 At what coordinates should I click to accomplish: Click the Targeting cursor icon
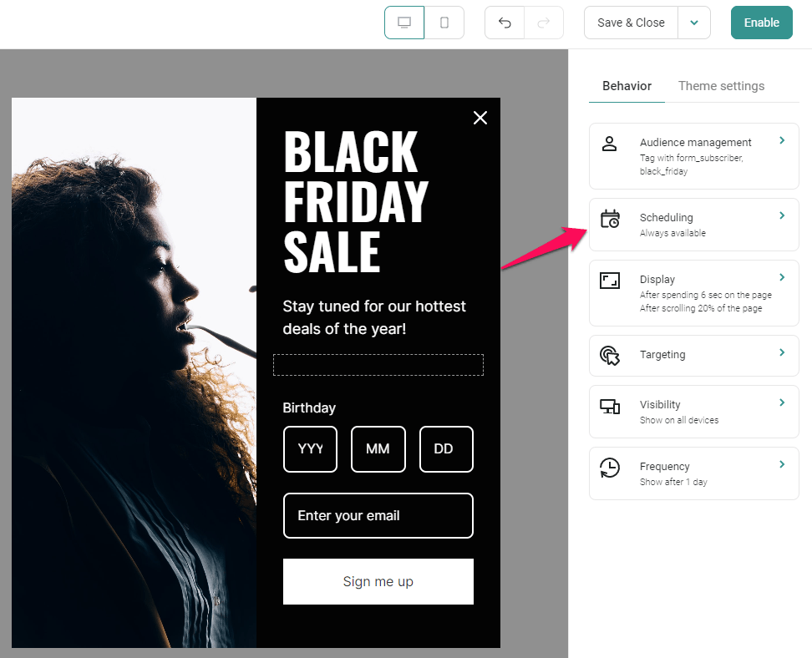tap(610, 356)
